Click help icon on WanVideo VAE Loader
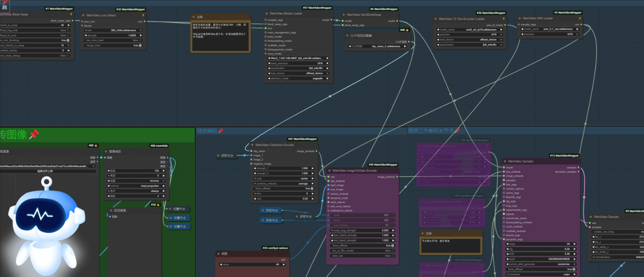Image resolution: width=644 pixels, height=277 pixels. [x=580, y=19]
